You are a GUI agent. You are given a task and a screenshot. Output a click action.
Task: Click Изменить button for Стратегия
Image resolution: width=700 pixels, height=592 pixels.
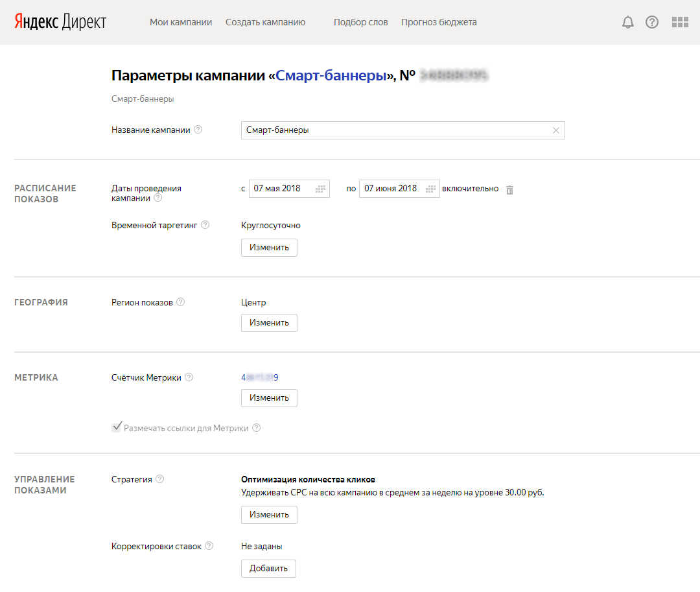(x=269, y=515)
